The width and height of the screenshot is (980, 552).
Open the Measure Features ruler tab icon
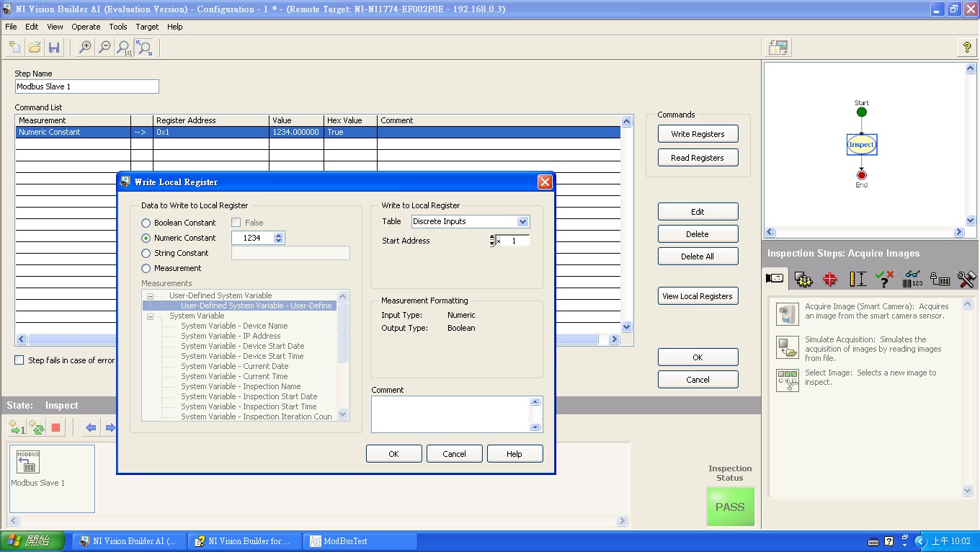coord(857,279)
